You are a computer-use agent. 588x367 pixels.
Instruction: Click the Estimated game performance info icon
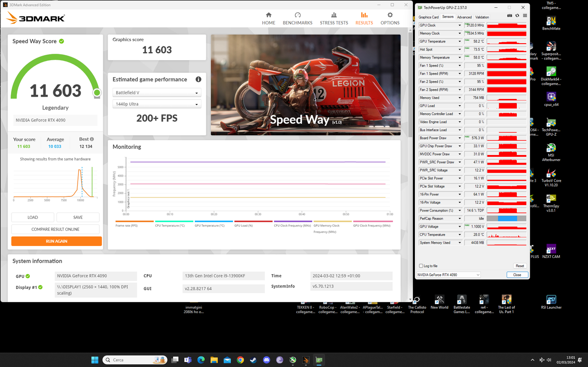tap(198, 80)
